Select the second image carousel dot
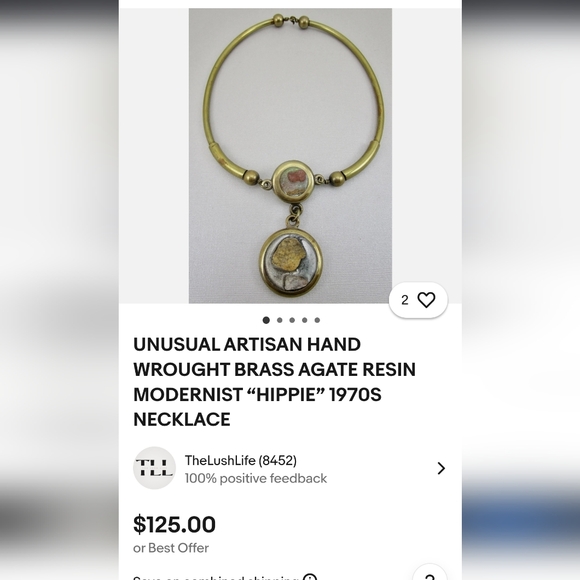Screen dimensions: 580x580 [280, 320]
